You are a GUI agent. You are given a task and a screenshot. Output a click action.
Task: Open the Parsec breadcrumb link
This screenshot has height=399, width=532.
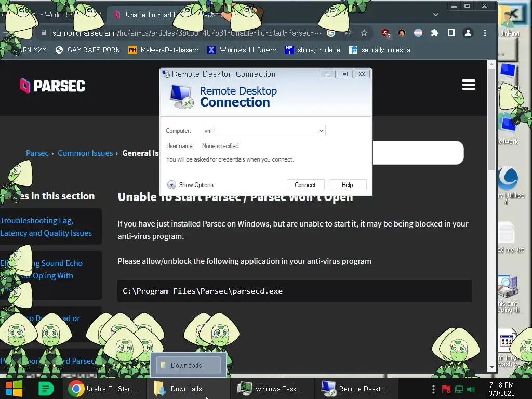[37, 153]
